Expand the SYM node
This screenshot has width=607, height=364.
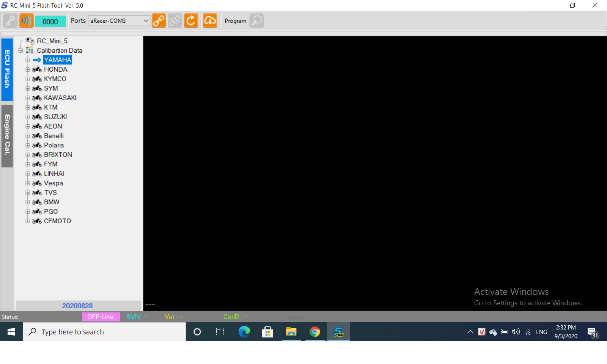(28, 88)
